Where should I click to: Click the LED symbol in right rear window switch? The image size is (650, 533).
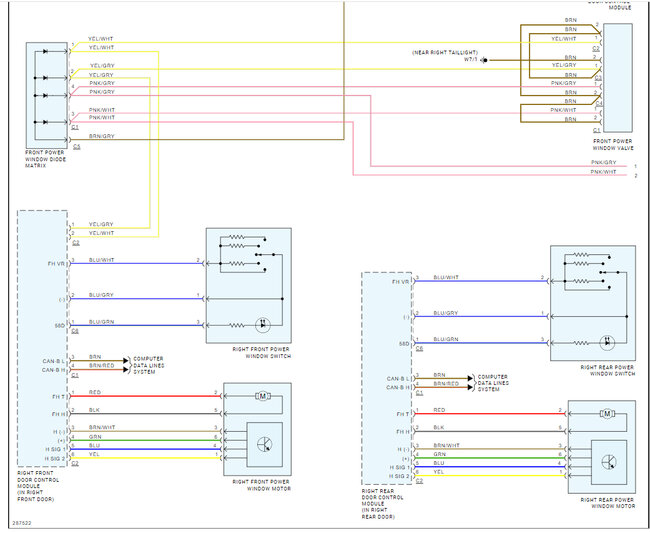[607, 343]
